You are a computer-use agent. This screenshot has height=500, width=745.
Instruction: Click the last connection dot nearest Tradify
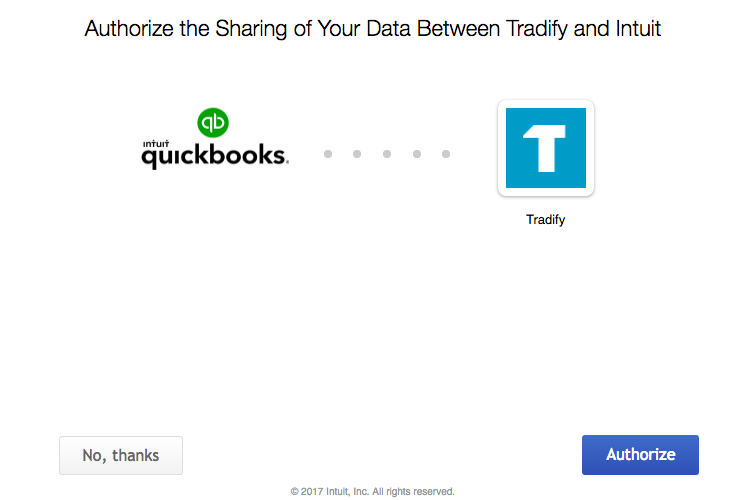click(x=446, y=154)
